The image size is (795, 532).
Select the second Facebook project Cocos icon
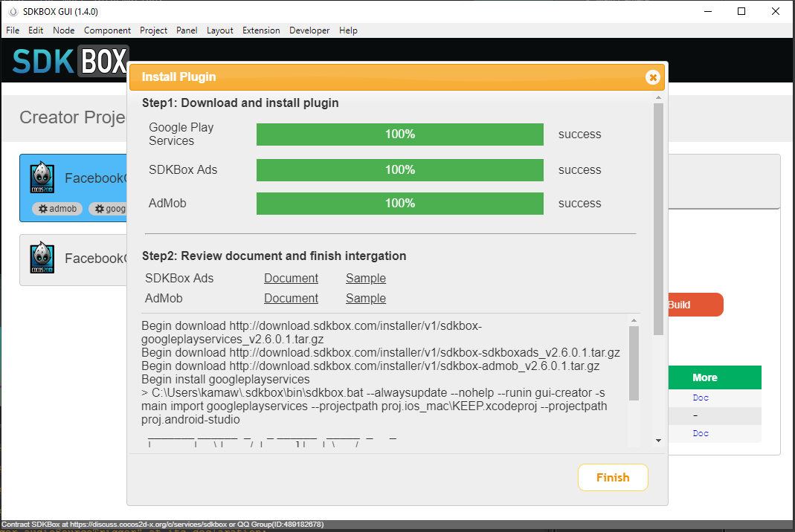(x=42, y=257)
